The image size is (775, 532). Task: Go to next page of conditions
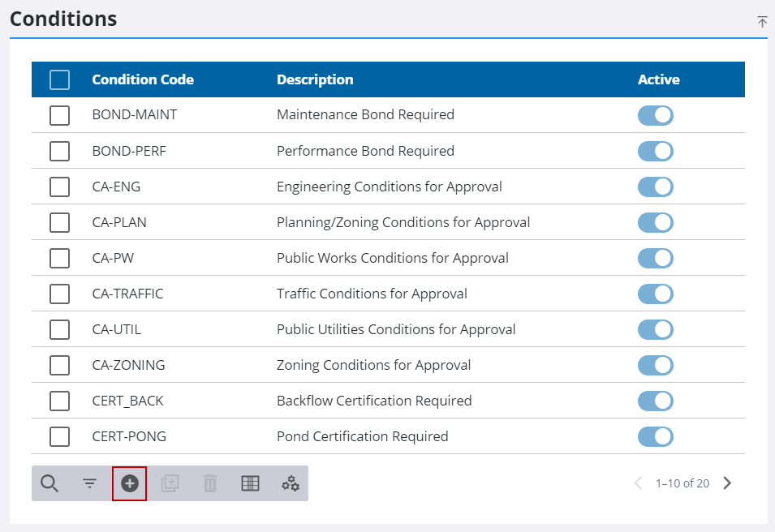coord(727,483)
